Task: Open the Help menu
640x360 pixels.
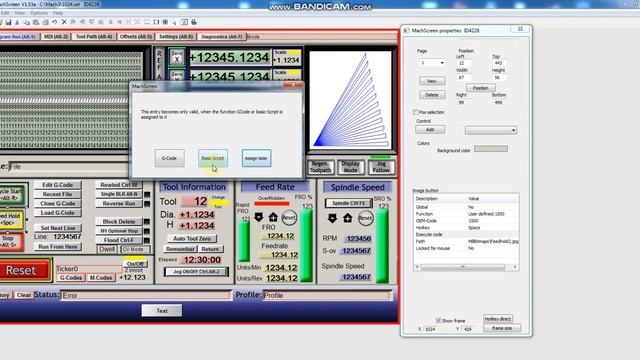Action: (x=58, y=13)
